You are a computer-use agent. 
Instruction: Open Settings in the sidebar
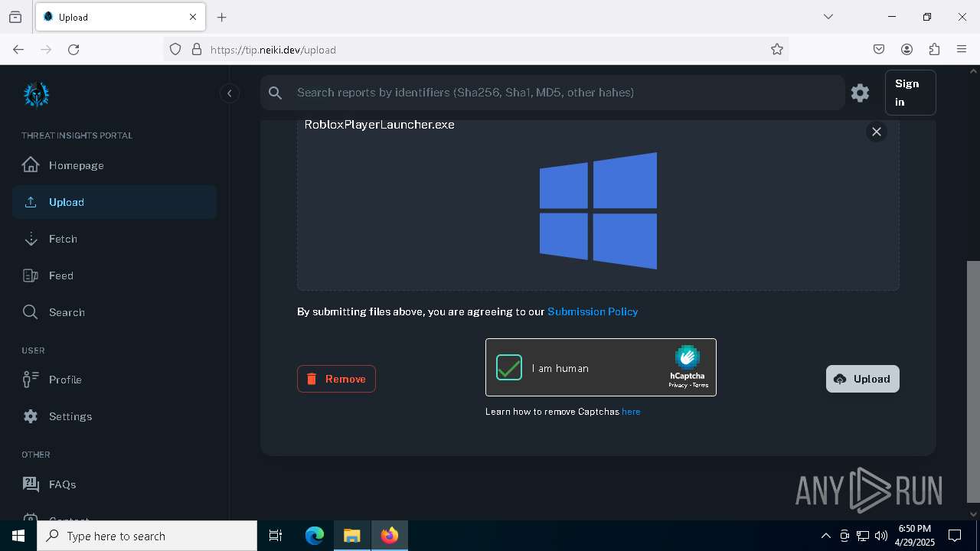coord(114,416)
